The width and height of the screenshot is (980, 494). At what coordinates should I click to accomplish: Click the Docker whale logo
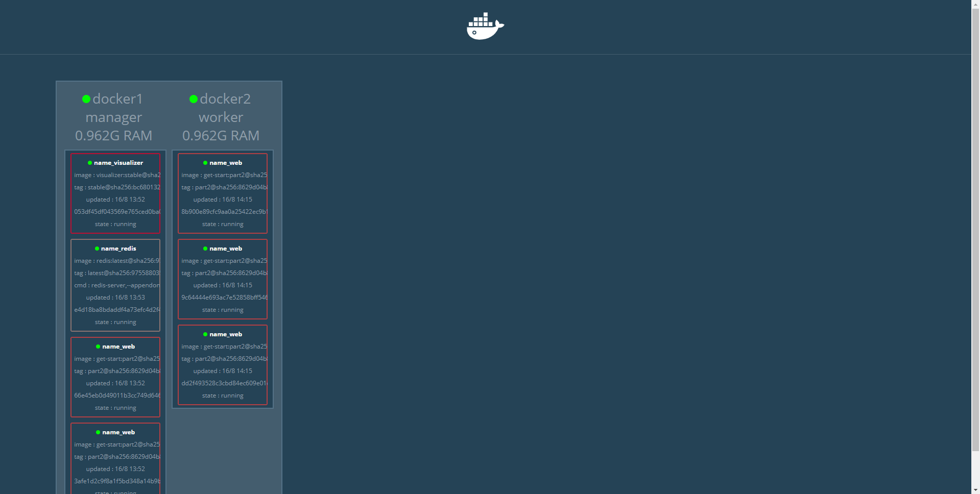coord(485,26)
